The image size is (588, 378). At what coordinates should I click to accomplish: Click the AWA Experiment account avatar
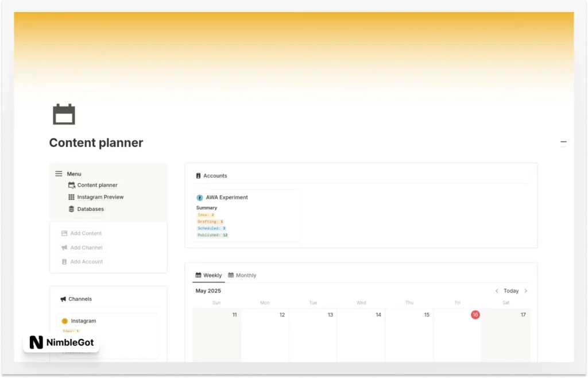pos(200,197)
